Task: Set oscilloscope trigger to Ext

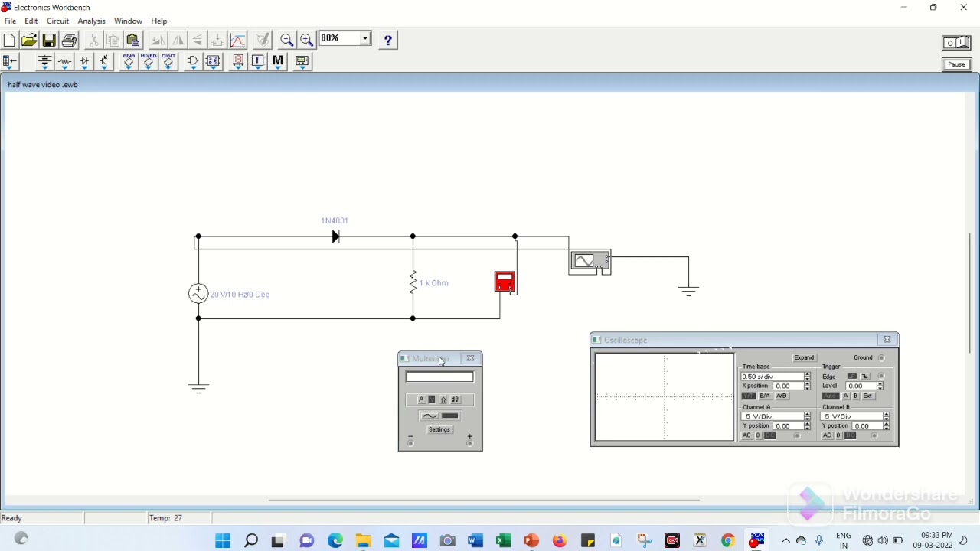Action: coord(868,396)
